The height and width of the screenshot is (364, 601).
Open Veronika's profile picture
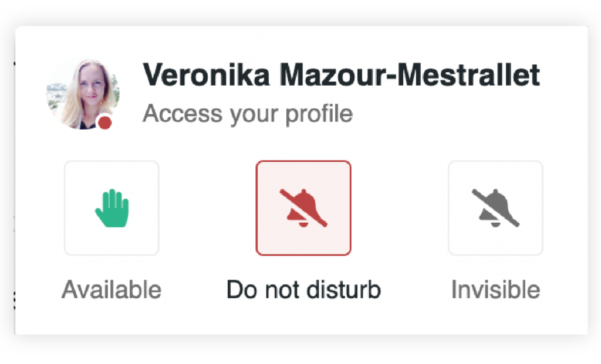coord(83,94)
